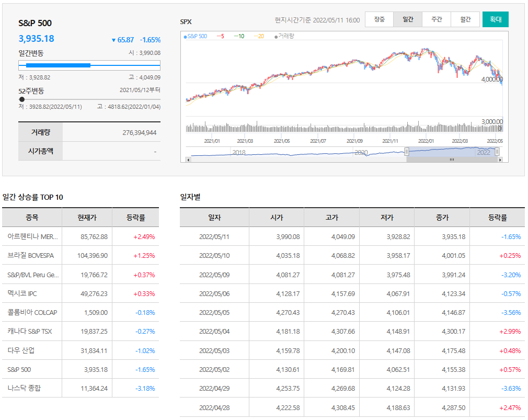Select the 2022/05/05 date cell
The width and height of the screenshot is (528, 420).
tap(214, 312)
